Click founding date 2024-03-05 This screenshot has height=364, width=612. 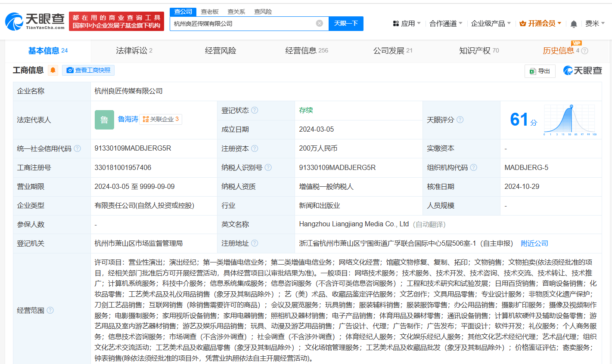[317, 130]
